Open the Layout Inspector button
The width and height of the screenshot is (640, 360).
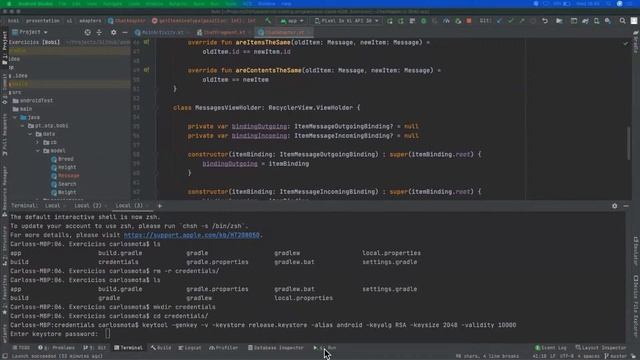point(600,348)
